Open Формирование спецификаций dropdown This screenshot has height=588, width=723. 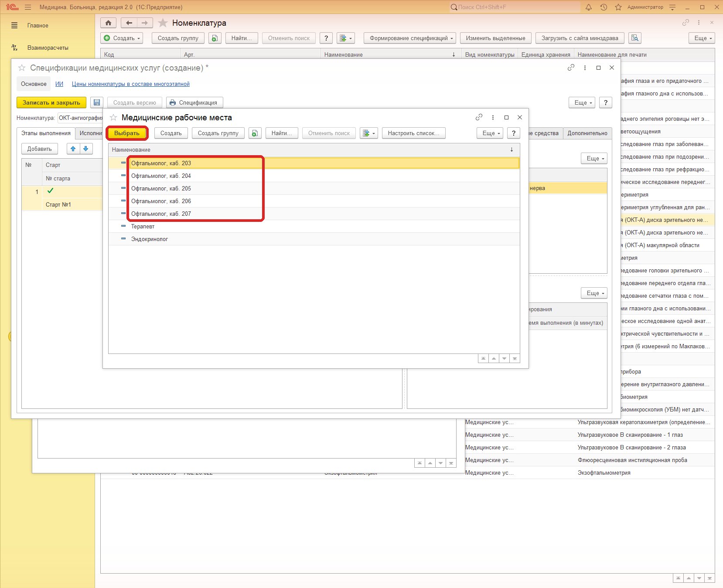(x=410, y=38)
